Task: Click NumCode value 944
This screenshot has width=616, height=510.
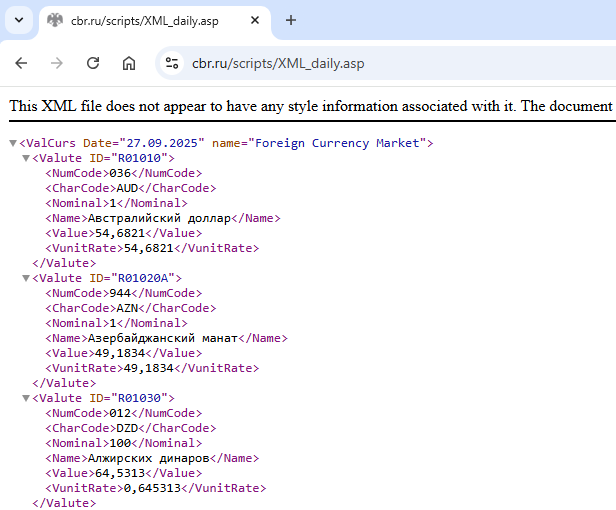Action: pos(120,293)
